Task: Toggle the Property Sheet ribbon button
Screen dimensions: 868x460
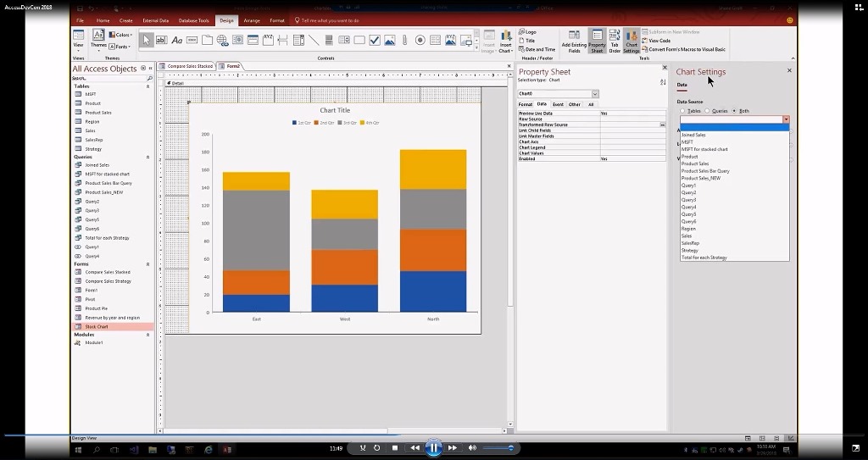Action: point(597,42)
